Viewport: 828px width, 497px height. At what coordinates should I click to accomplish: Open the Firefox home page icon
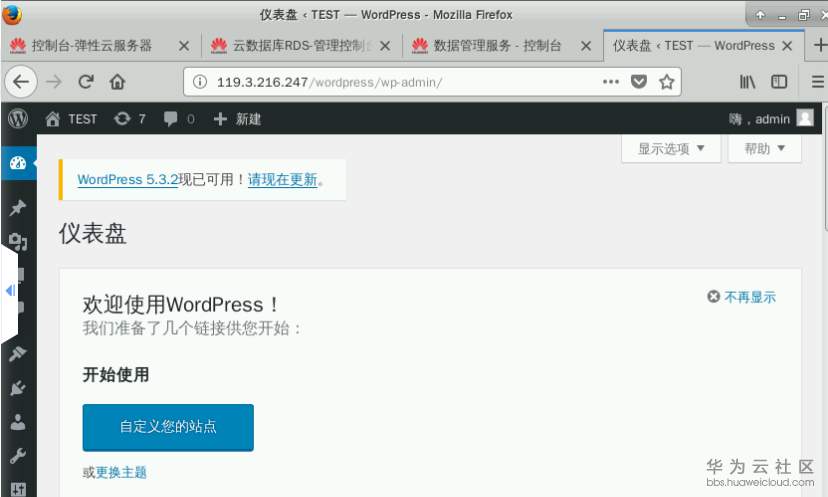(117, 82)
